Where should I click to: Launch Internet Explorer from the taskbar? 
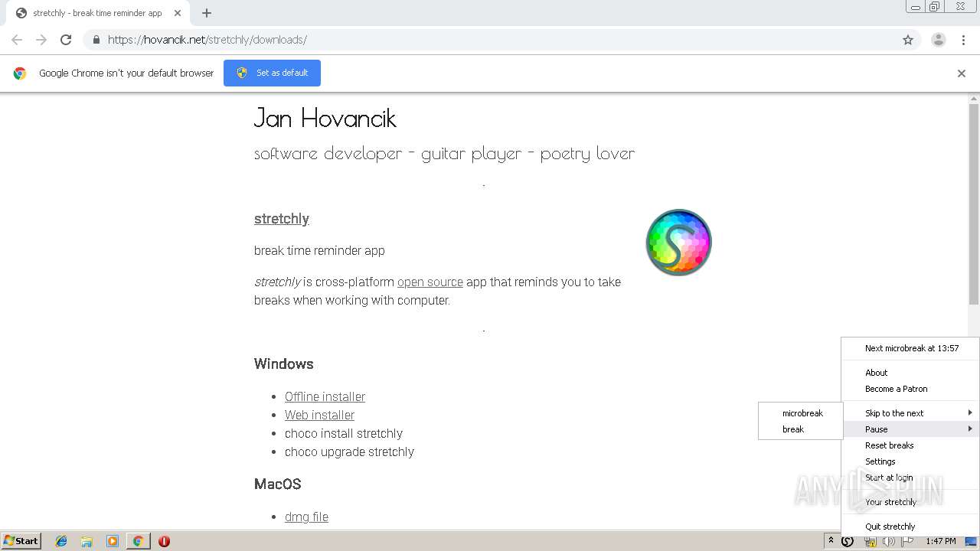click(61, 541)
